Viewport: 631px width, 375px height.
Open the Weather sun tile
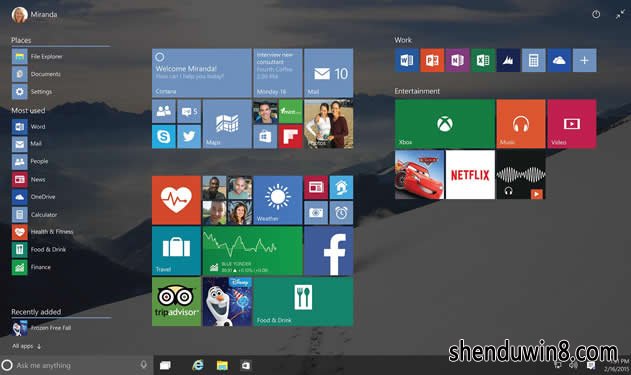278,200
